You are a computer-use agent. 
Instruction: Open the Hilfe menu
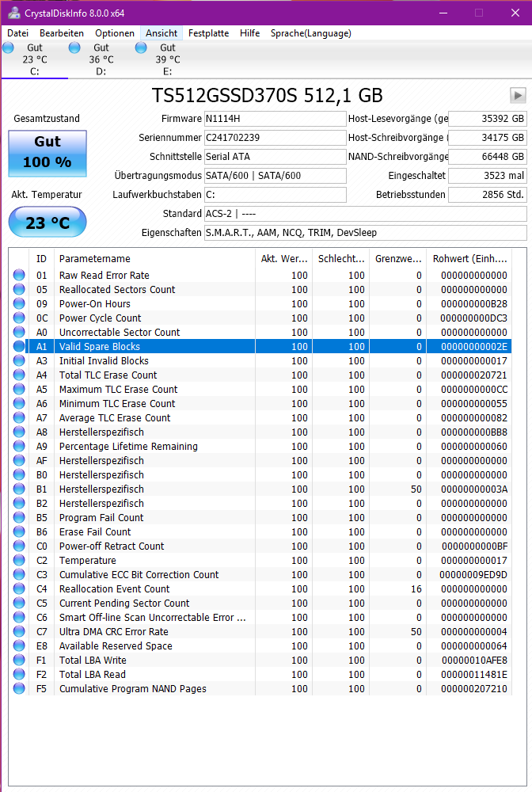coord(250,33)
